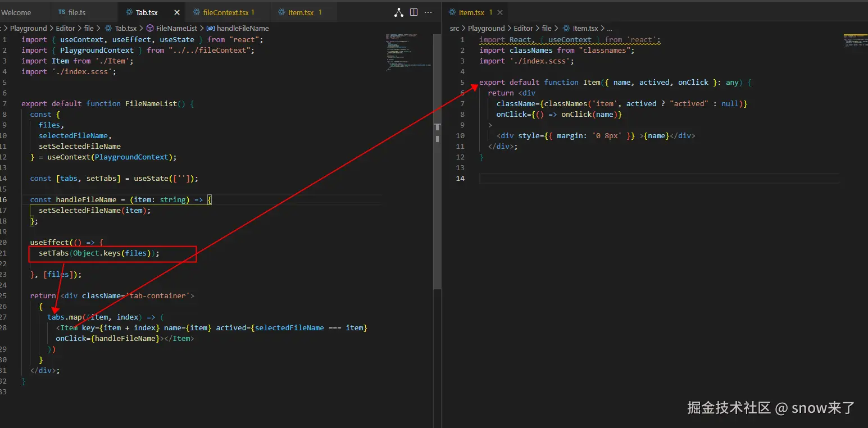Click '../../fileContext' import path
Viewport: 868px width, 428px height.
(209, 50)
